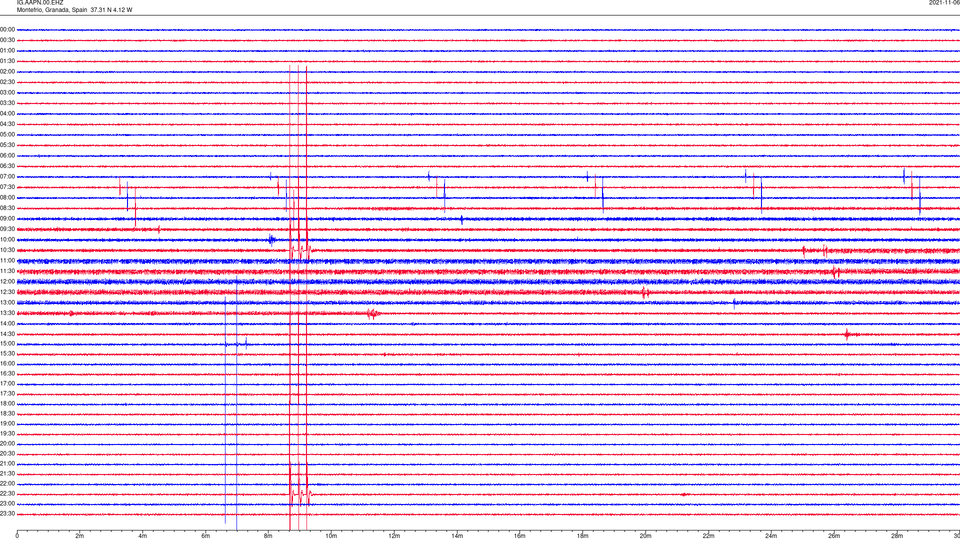Pick the 22m axis tick label
Image resolution: width=960 pixels, height=540 pixels.
pos(708,536)
